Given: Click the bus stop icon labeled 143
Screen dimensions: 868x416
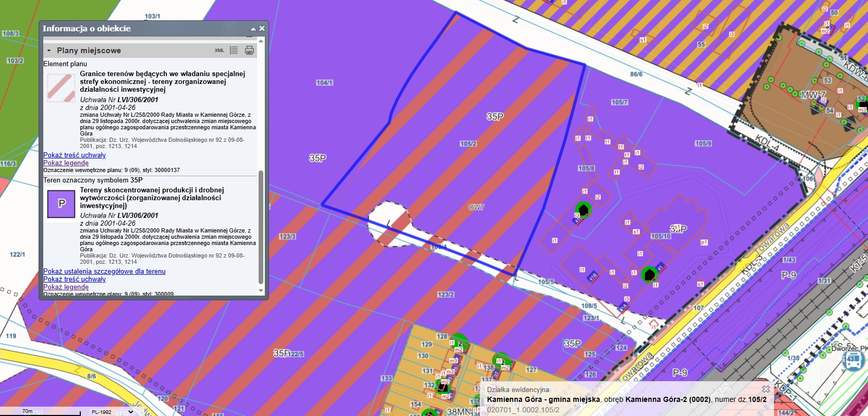Looking at the screenshot, I should pyautogui.click(x=852, y=360).
